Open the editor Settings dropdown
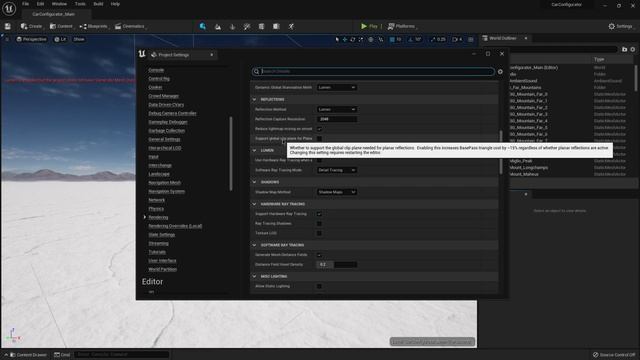Image resolution: width=640 pixels, height=360 pixels. 621,27
